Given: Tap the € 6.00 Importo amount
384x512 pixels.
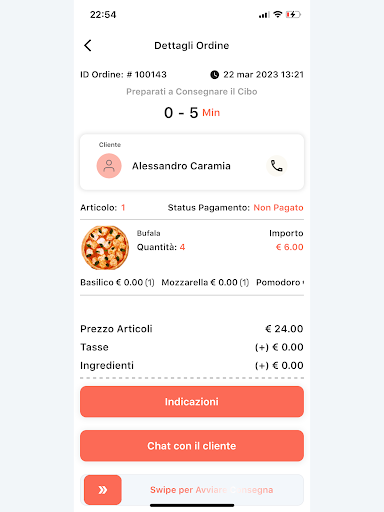Looking at the screenshot, I should (x=289, y=247).
